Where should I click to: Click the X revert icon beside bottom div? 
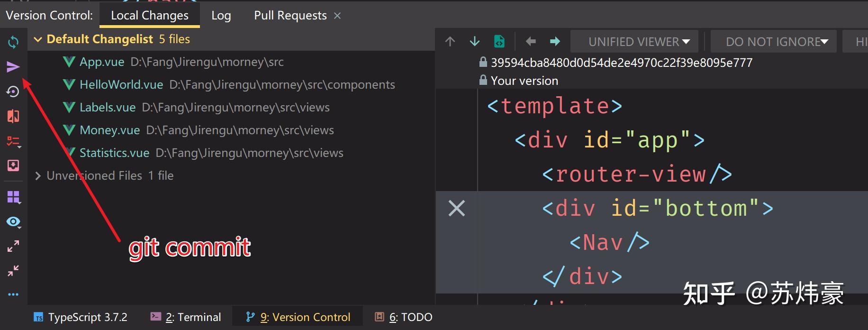click(x=457, y=208)
